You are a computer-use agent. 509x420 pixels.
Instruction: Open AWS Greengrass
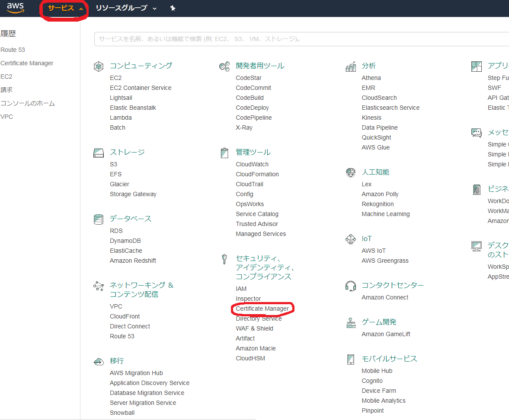[x=385, y=261]
